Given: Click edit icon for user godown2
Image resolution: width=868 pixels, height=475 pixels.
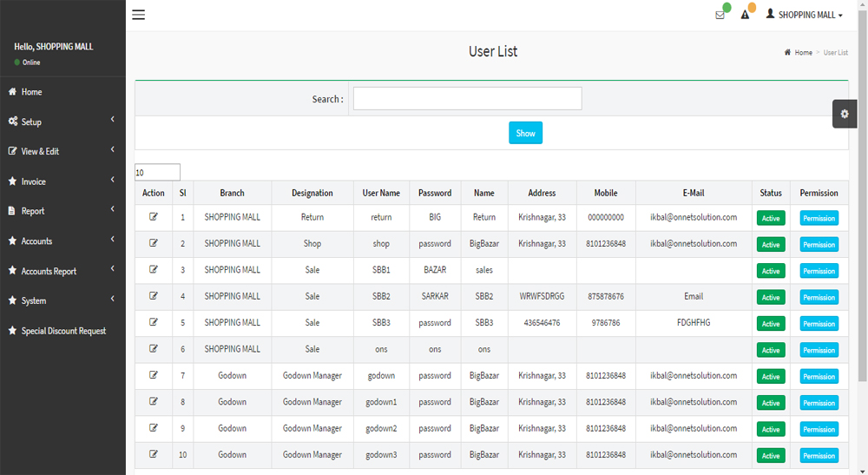Looking at the screenshot, I should [x=154, y=428].
